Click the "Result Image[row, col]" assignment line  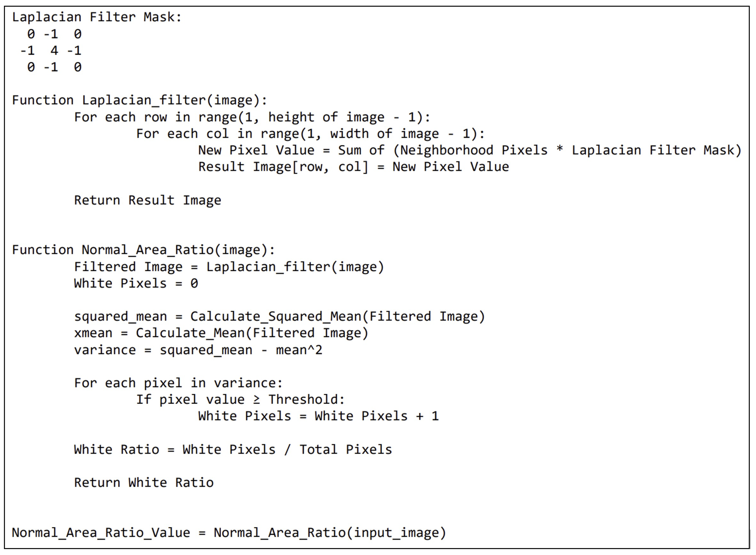353,167
